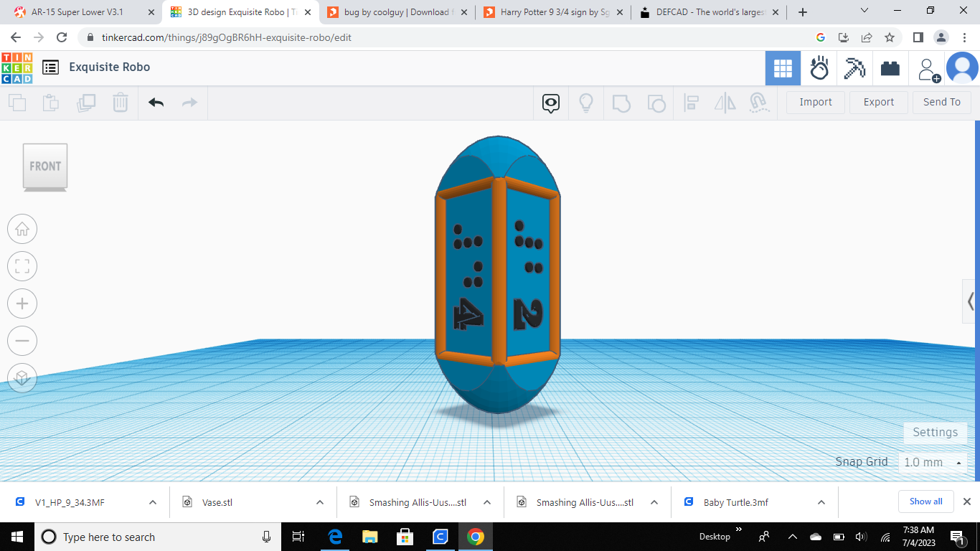
Task: Expand V1_HP_9_34.3MF download options
Action: (x=153, y=502)
